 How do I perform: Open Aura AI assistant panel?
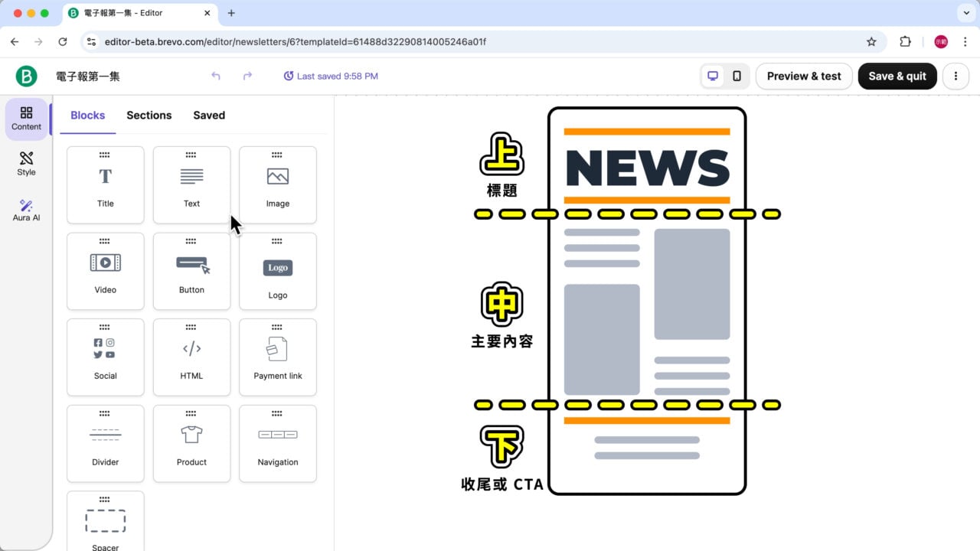(27, 210)
